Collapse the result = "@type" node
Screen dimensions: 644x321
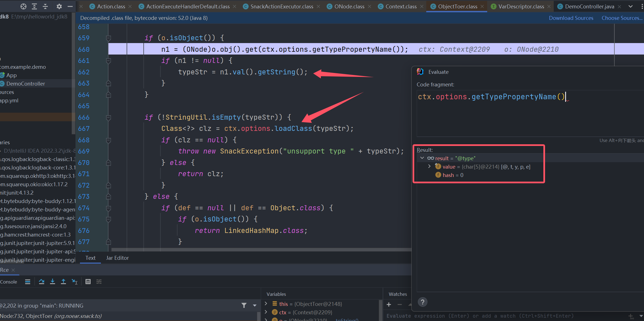(x=422, y=158)
